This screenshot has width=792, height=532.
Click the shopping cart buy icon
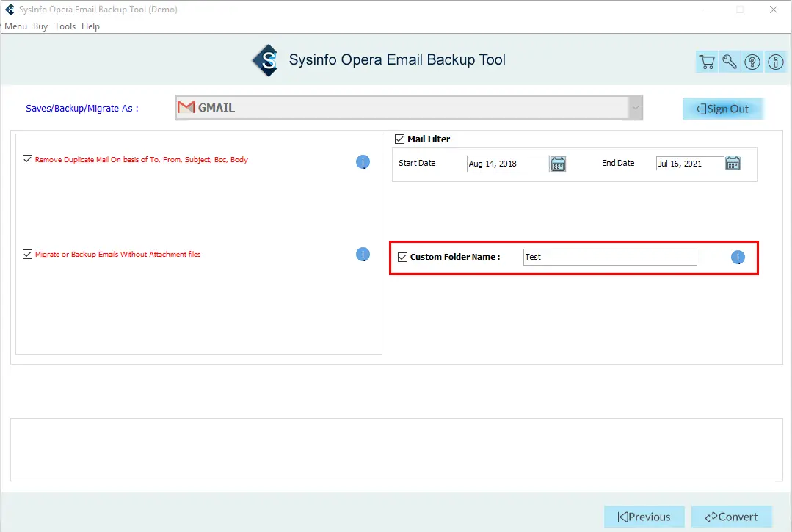[706, 62]
